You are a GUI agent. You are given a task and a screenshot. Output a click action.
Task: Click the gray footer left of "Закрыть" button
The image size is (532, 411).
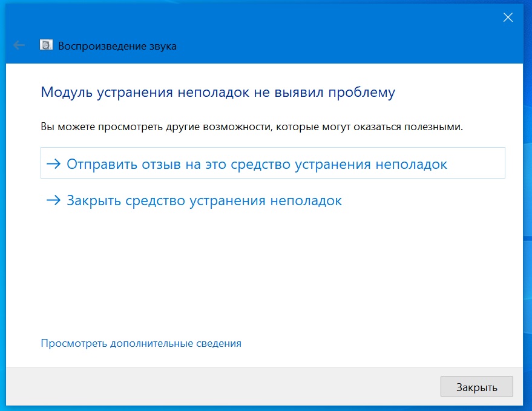pos(242,386)
